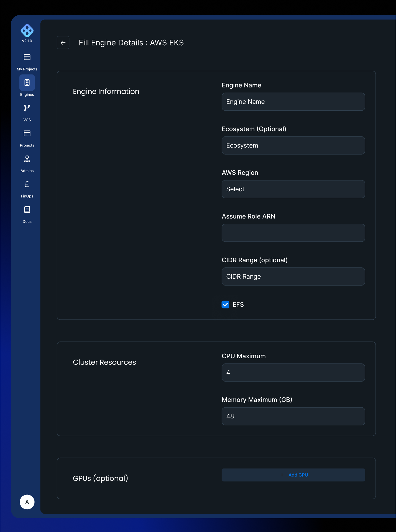Focus the CIDR Range input

[x=293, y=277]
